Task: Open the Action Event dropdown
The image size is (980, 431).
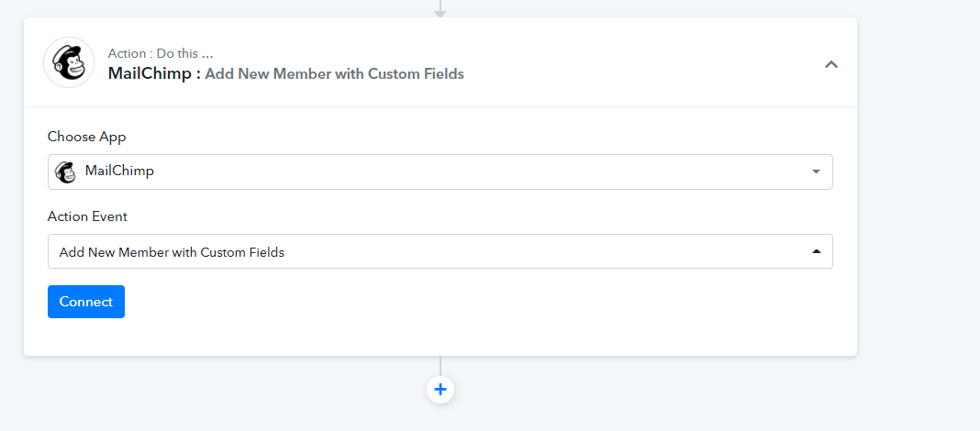Action: 440,251
